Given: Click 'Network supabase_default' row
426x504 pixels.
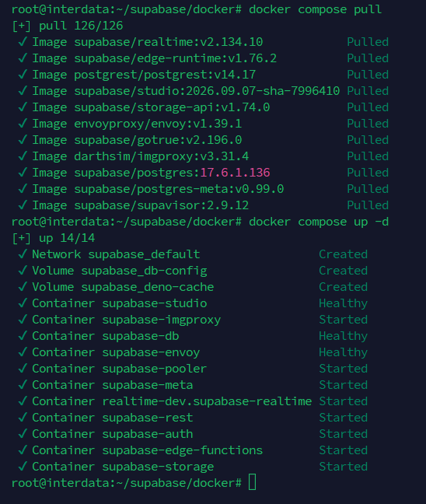Looking at the screenshot, I should [193, 254].
